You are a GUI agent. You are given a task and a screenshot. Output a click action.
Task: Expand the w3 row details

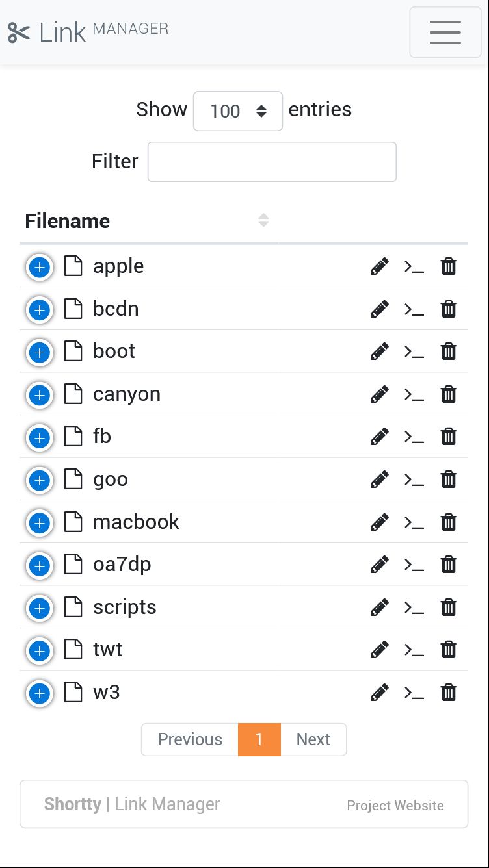[40, 693]
